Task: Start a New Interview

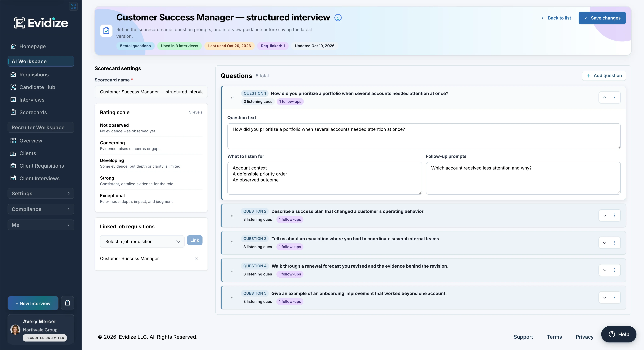Action: tap(33, 303)
